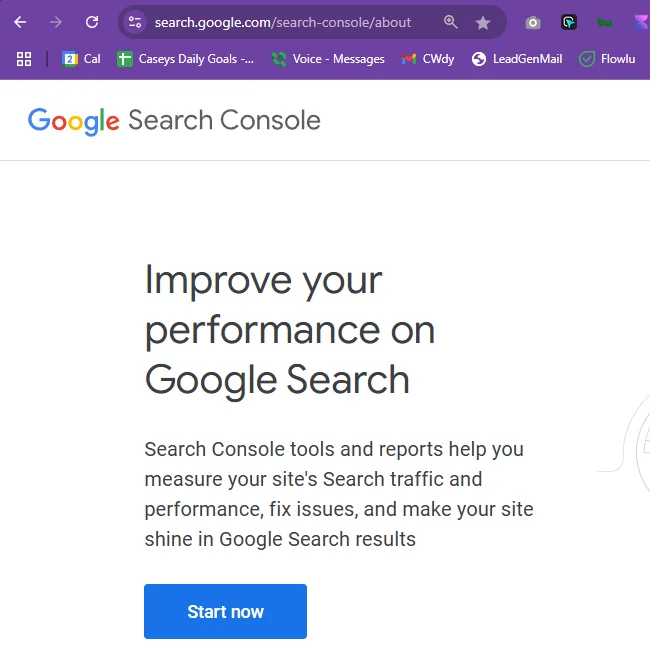
Task: Open the Flowlu bookmark
Action: (x=607, y=59)
